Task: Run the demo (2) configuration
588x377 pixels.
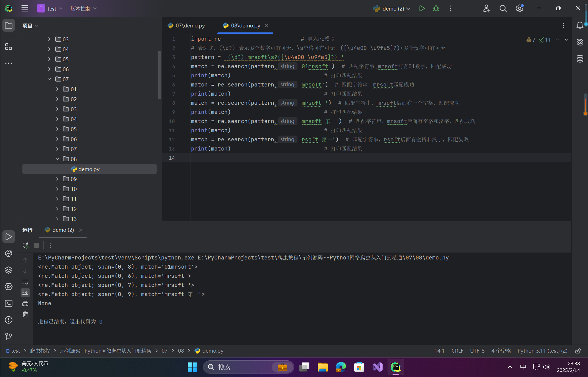Action: coord(422,8)
